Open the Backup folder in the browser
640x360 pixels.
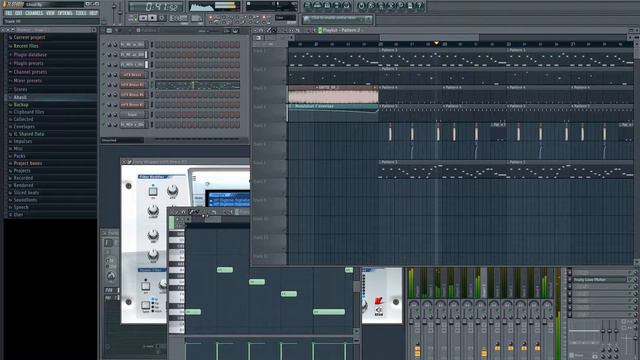[x=20, y=104]
